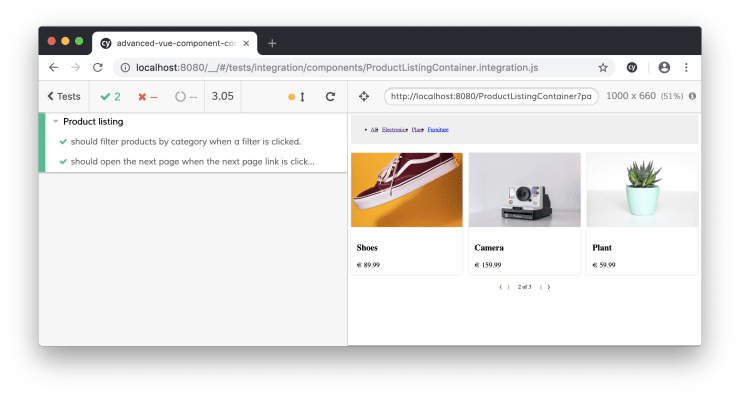
Task: Open the Chrome profile avatar
Action: [x=664, y=68]
